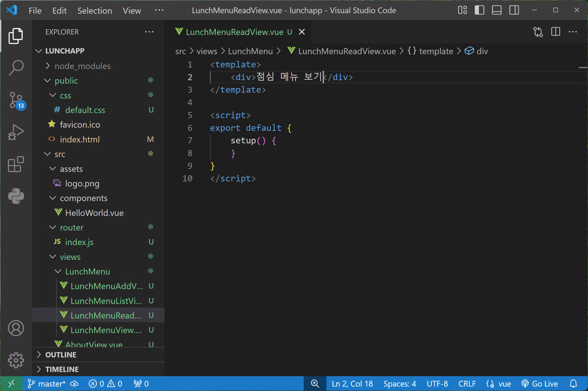
Task: Change indentation via Spaces: 4
Action: click(400, 384)
